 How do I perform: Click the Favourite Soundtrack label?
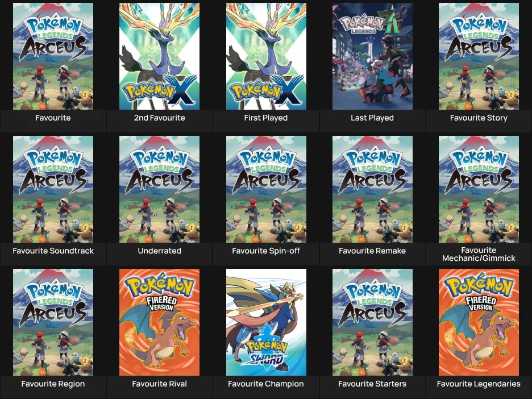pyautogui.click(x=53, y=251)
